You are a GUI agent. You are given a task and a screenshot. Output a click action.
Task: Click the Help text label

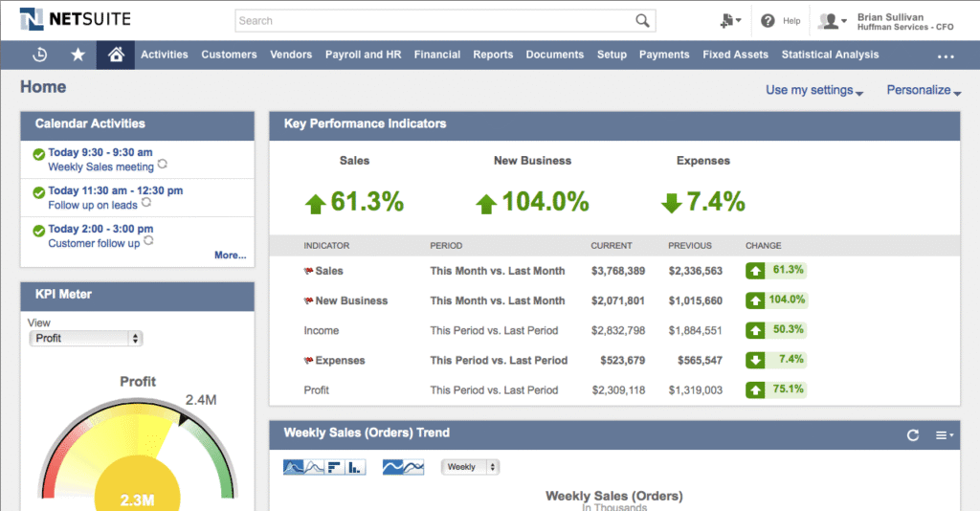pos(791,21)
